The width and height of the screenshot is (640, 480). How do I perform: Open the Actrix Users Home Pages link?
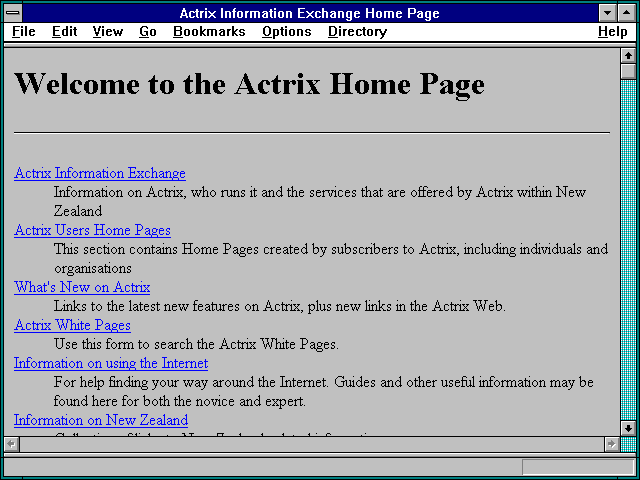click(x=92, y=230)
